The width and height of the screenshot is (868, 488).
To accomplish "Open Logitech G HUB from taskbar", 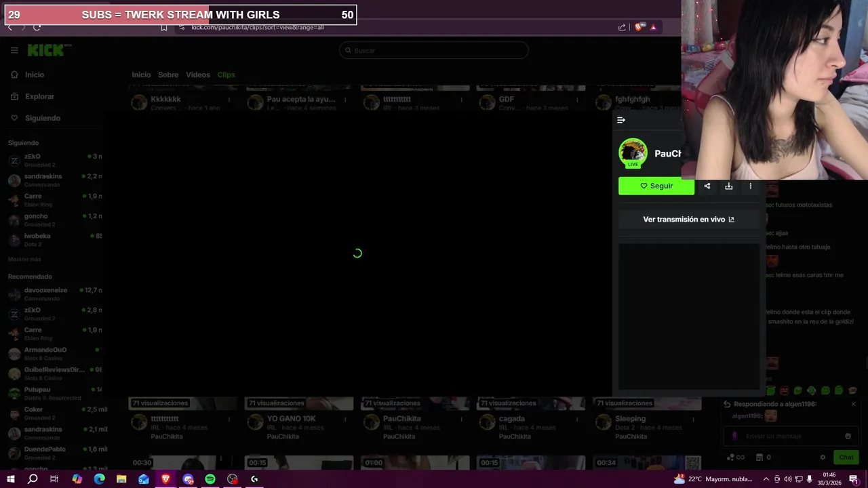I will (x=254, y=479).
